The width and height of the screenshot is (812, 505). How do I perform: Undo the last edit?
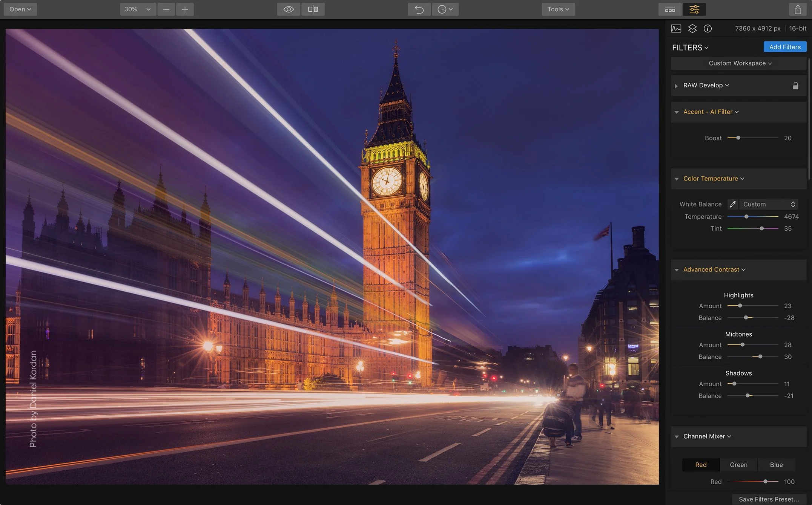[x=419, y=9]
